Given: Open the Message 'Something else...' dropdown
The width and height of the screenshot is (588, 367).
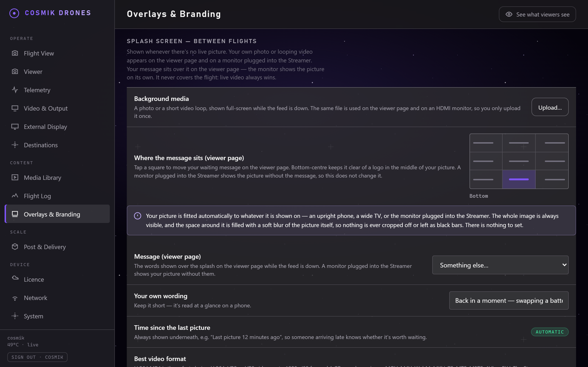Looking at the screenshot, I should point(500,265).
